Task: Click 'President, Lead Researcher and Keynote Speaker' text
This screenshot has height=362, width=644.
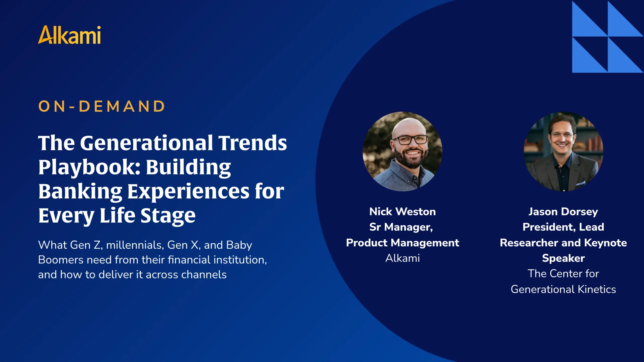Action: coord(563,243)
